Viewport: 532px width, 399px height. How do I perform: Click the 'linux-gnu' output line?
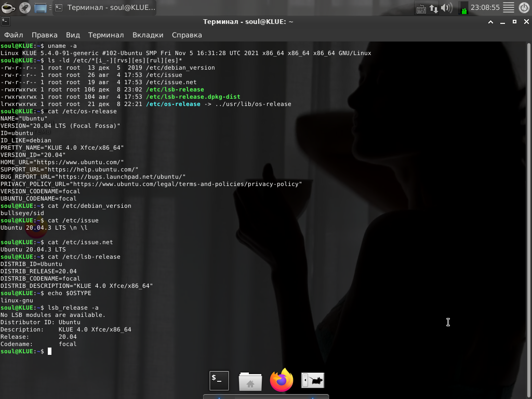point(17,301)
